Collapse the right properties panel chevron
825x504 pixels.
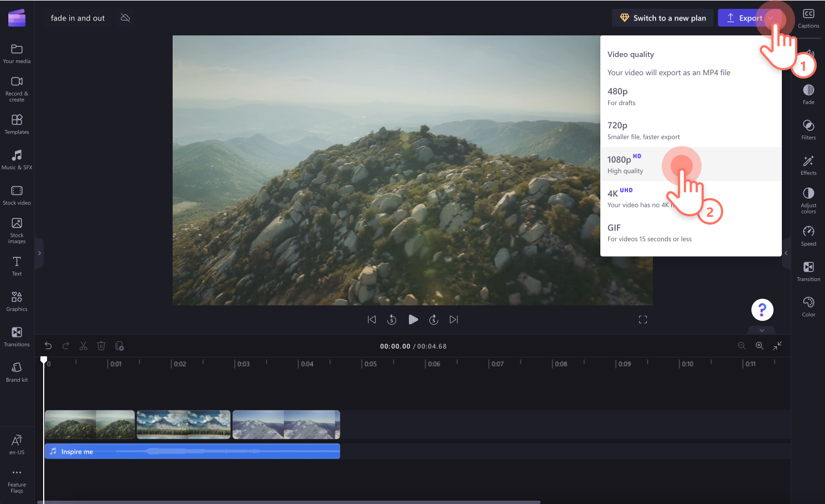[x=786, y=253]
